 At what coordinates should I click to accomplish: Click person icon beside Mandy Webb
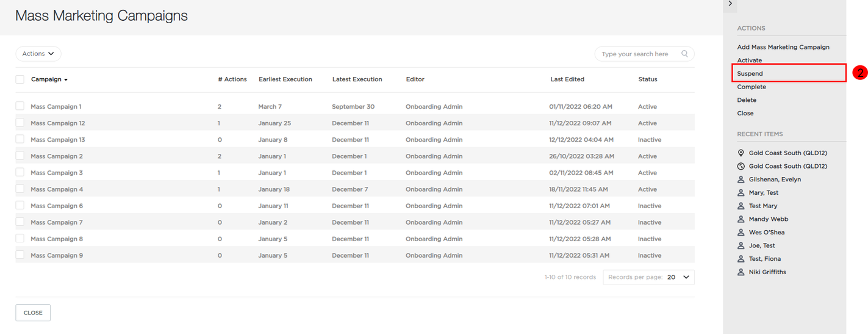pos(741,219)
